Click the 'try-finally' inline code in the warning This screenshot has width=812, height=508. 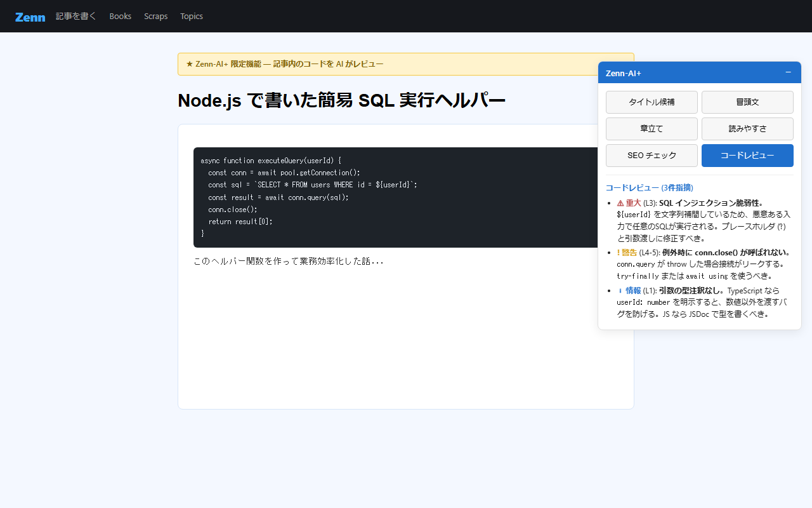pos(638,276)
